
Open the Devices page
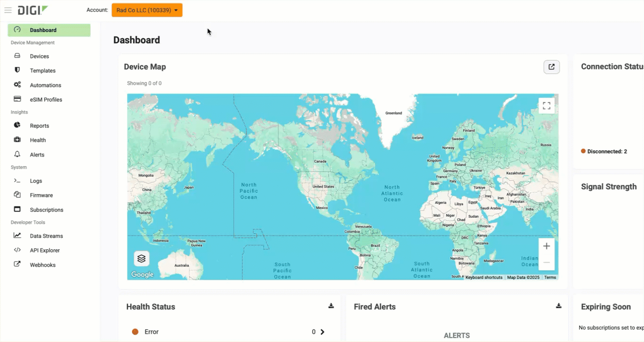point(39,56)
